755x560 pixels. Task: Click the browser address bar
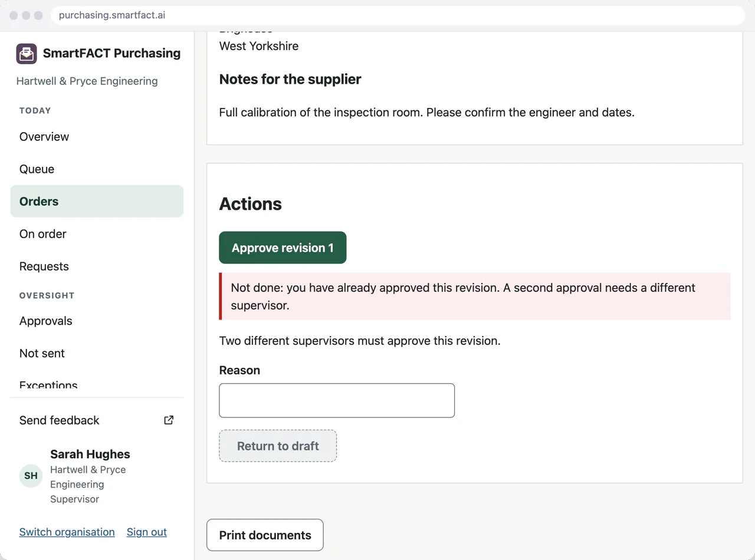click(398, 15)
